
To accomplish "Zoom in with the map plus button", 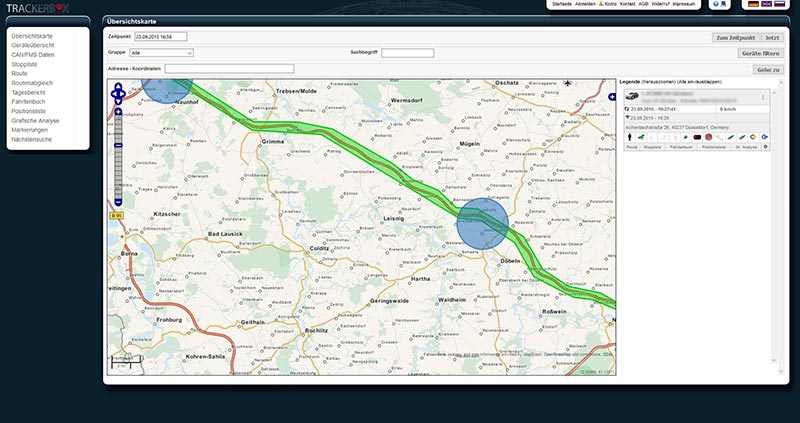I will (x=119, y=112).
